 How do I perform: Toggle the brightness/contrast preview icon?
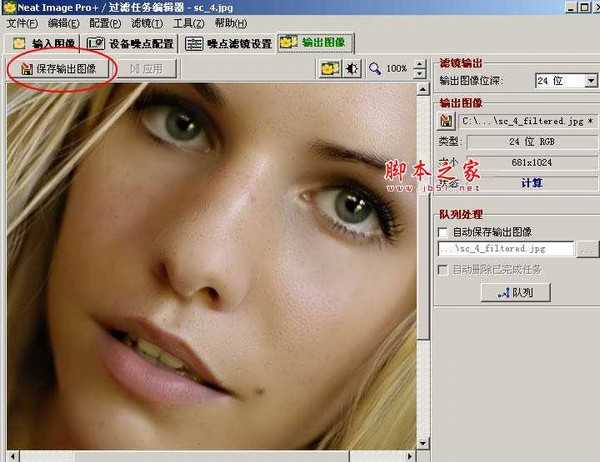(352, 69)
